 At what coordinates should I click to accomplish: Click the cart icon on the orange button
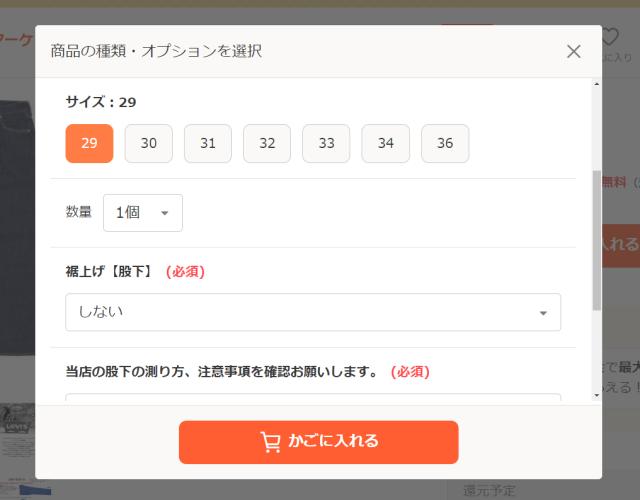270,441
